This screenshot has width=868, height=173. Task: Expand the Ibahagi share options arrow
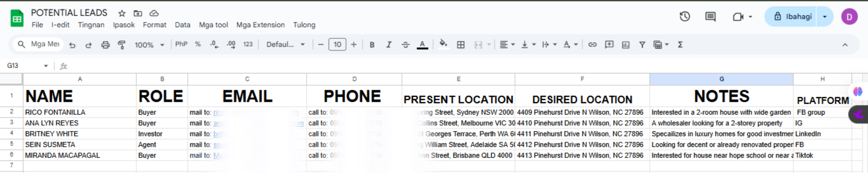[x=824, y=16]
